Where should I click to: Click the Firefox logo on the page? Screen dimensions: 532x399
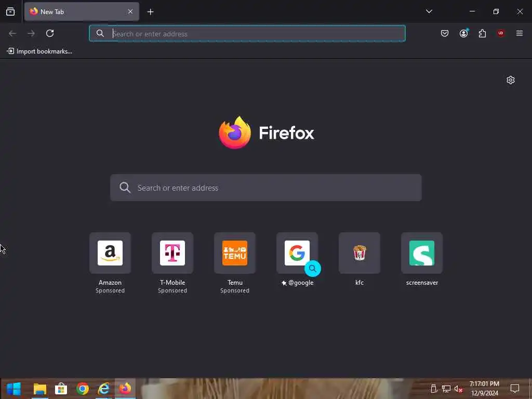235,132
